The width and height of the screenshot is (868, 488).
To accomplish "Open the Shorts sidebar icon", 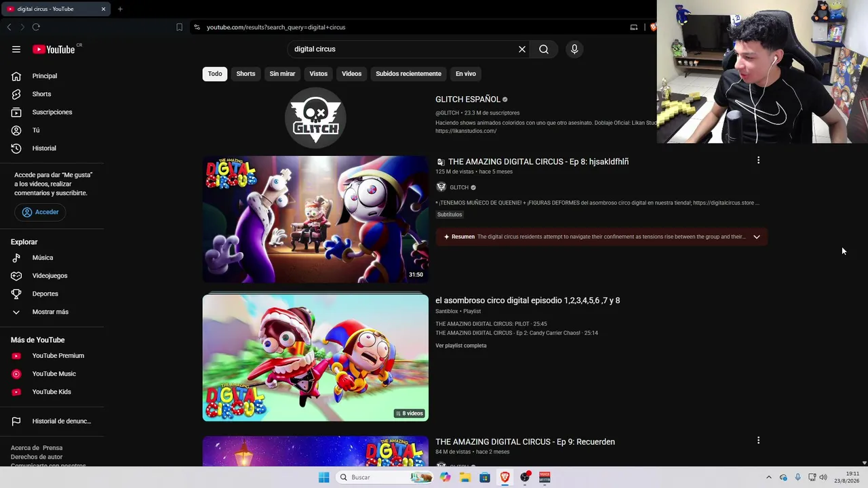I will 16,94.
